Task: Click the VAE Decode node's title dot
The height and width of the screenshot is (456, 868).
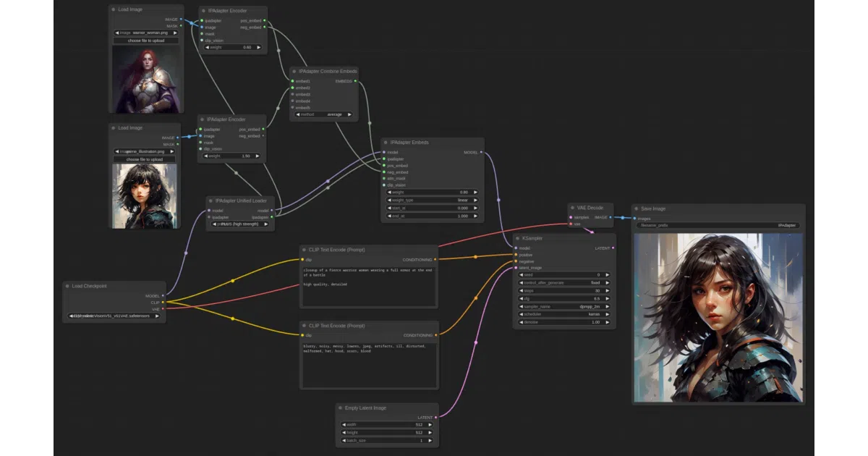Action: (574, 207)
